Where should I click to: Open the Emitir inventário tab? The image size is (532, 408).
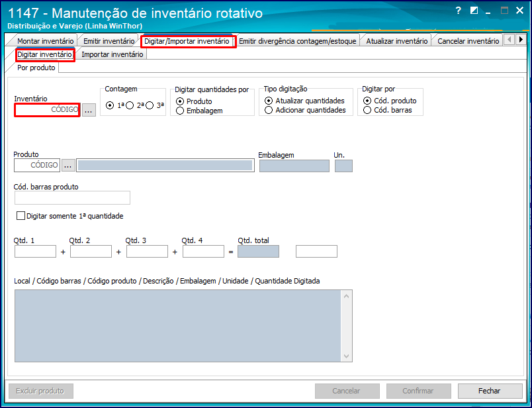click(109, 41)
